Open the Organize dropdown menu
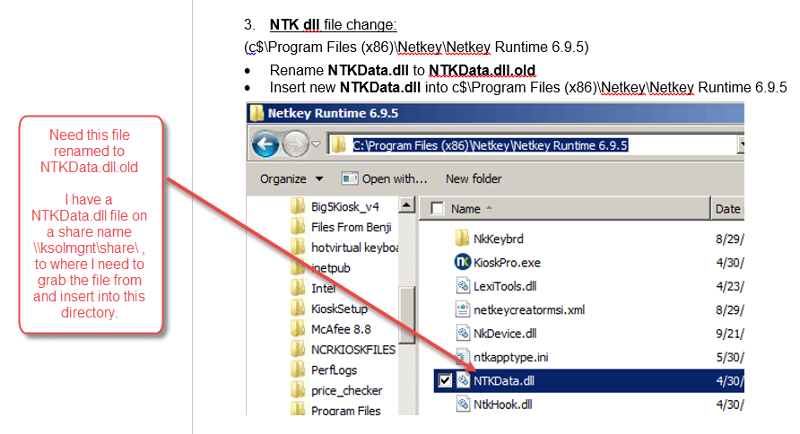This screenshot has width=800, height=434. (291, 179)
